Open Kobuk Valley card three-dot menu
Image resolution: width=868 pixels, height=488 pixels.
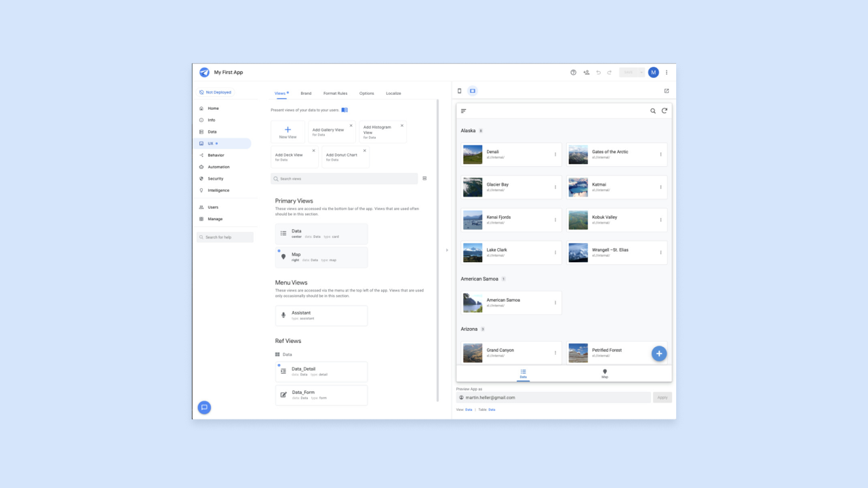tap(661, 220)
